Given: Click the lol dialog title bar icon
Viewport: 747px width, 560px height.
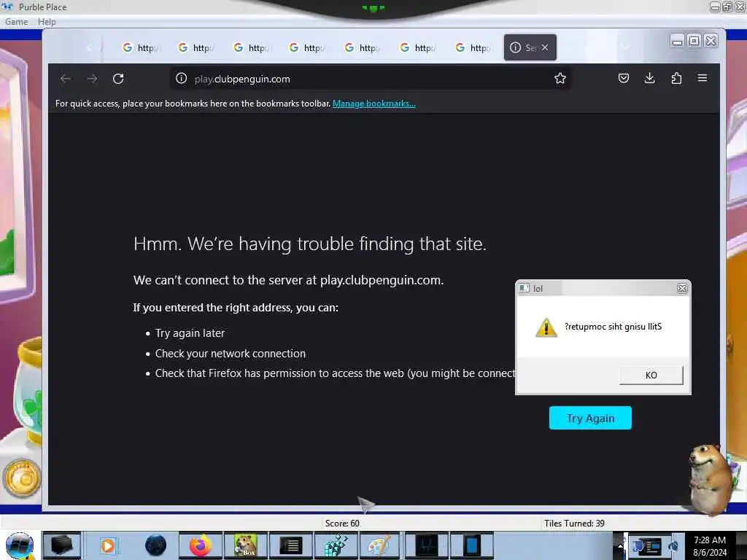Looking at the screenshot, I should pos(524,288).
